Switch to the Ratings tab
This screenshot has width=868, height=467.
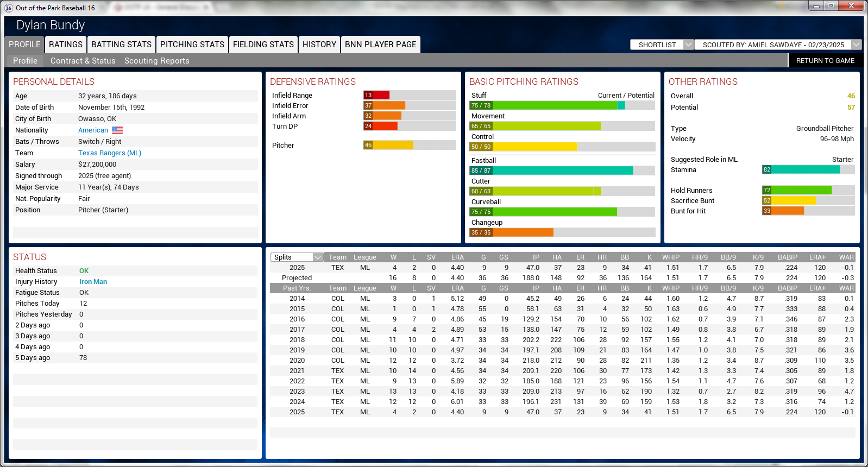[x=66, y=45]
